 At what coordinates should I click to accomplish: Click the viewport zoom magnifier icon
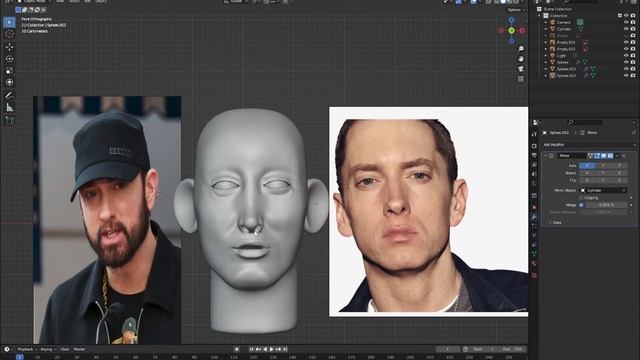521,49
